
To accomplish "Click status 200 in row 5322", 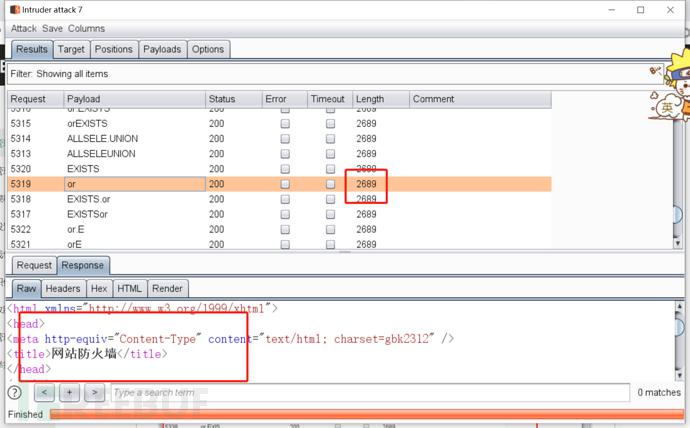I will coord(217,229).
